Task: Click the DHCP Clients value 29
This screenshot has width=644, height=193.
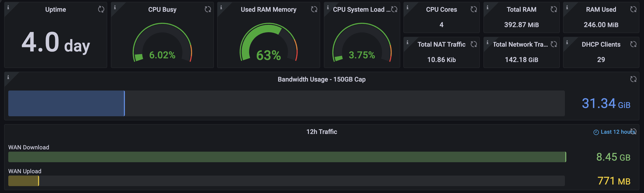Action: tap(601, 60)
